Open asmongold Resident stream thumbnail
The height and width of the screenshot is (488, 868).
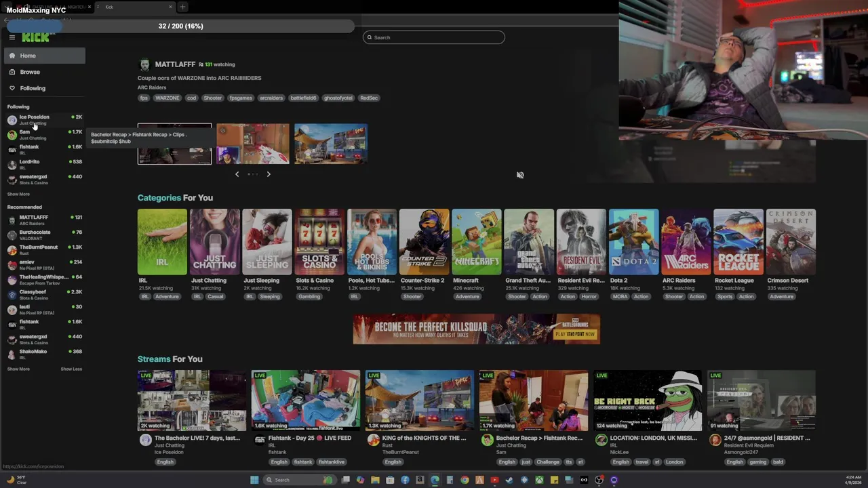[x=762, y=401]
